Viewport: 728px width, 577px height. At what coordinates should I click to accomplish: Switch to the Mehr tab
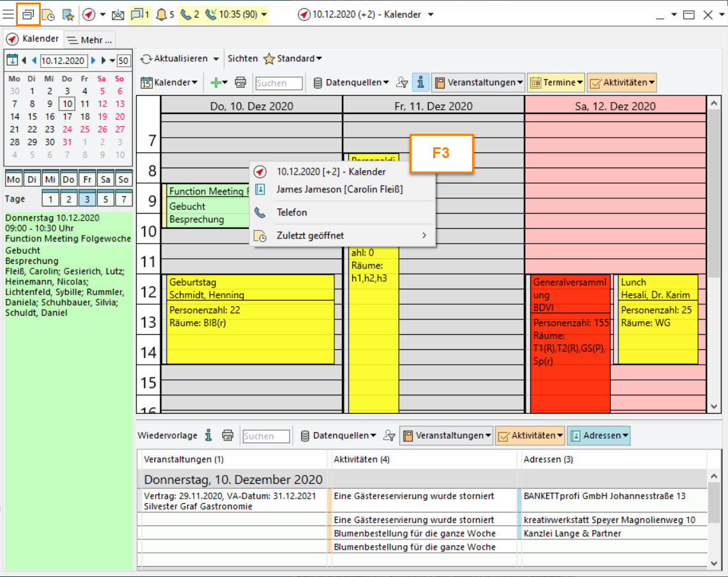point(90,40)
